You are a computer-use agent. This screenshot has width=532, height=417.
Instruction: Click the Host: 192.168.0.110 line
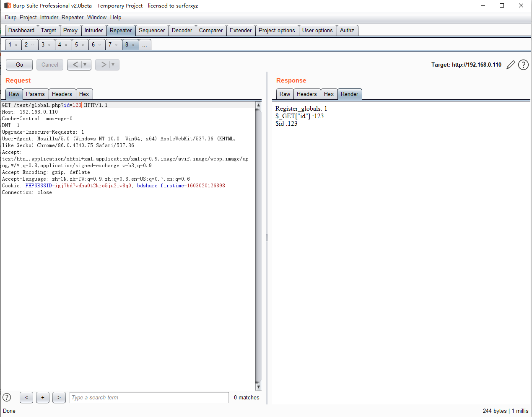click(x=30, y=112)
